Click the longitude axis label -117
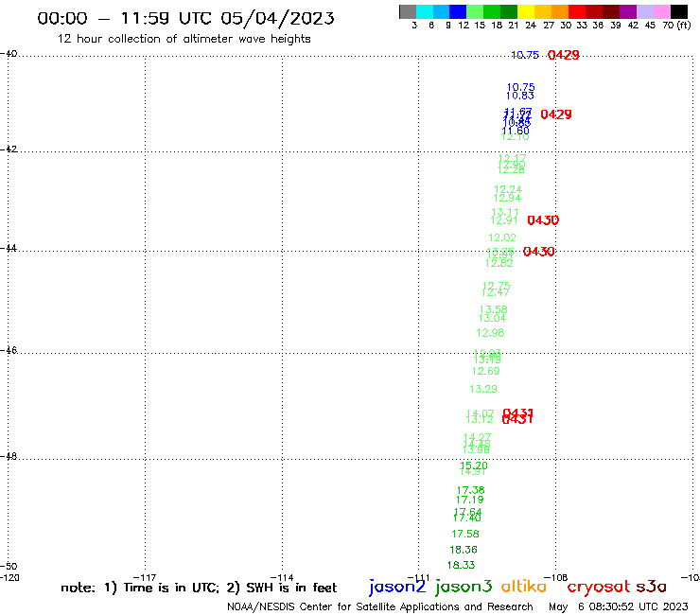The width and height of the screenshot is (700, 615). [145, 578]
